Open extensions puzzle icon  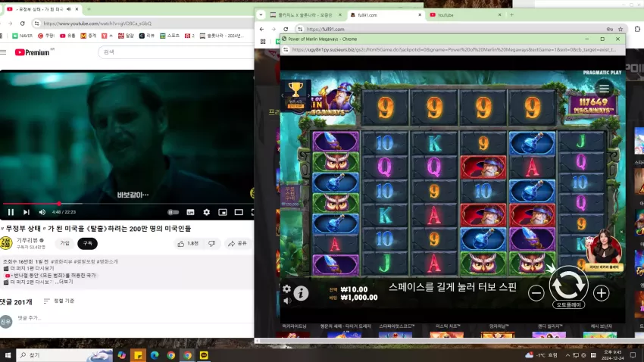pos(637,29)
